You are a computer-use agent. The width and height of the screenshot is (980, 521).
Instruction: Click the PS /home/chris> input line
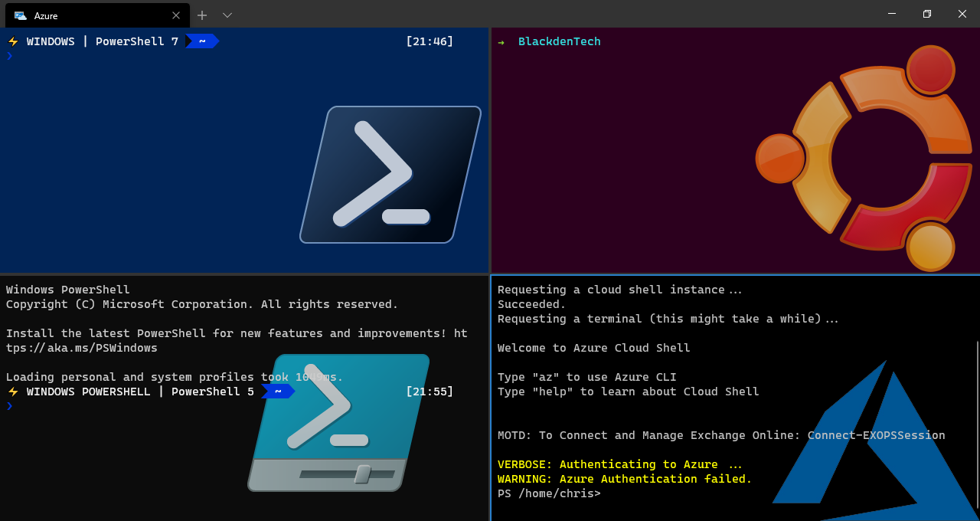548,493
